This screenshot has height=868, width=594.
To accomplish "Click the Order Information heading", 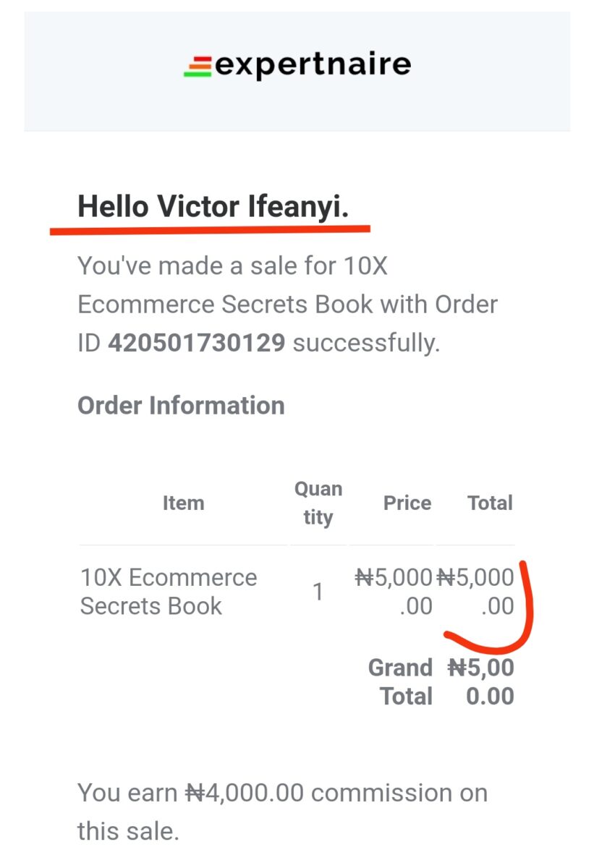I will click(181, 406).
